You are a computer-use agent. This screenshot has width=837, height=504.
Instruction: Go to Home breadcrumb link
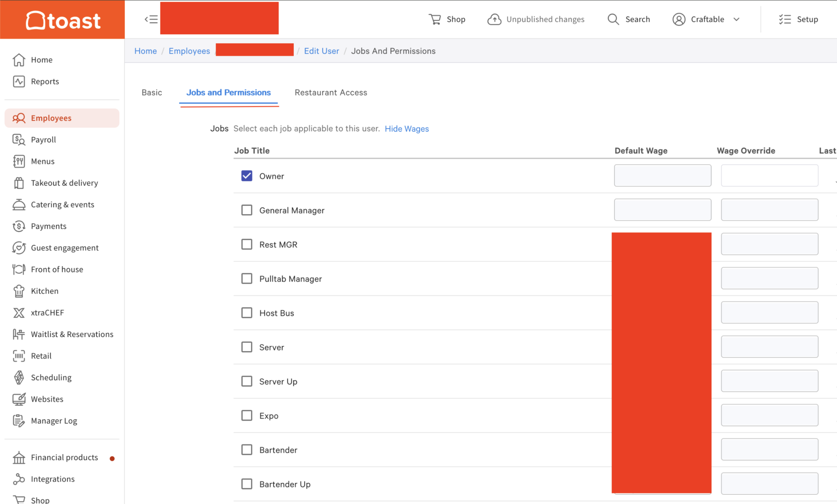tap(145, 51)
